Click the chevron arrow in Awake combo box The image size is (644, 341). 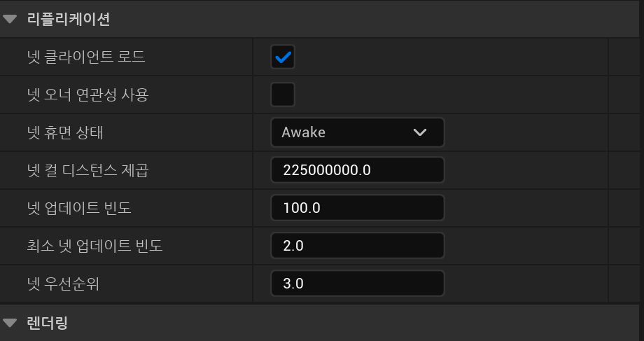(x=420, y=132)
